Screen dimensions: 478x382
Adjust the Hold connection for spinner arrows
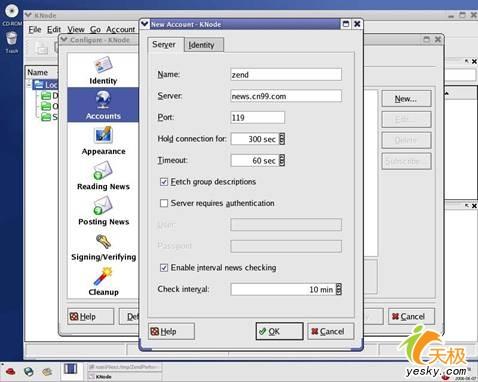282,139
